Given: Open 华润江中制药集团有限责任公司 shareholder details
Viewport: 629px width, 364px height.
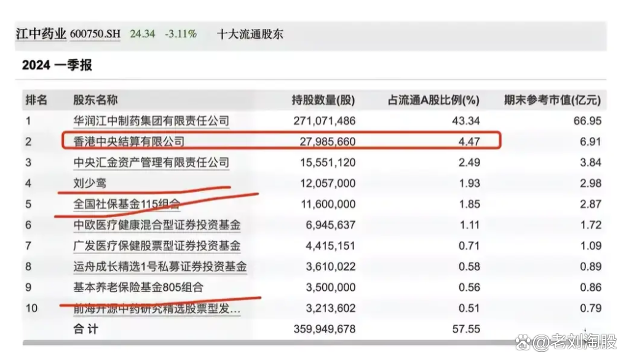Looking at the screenshot, I should click(x=149, y=121).
